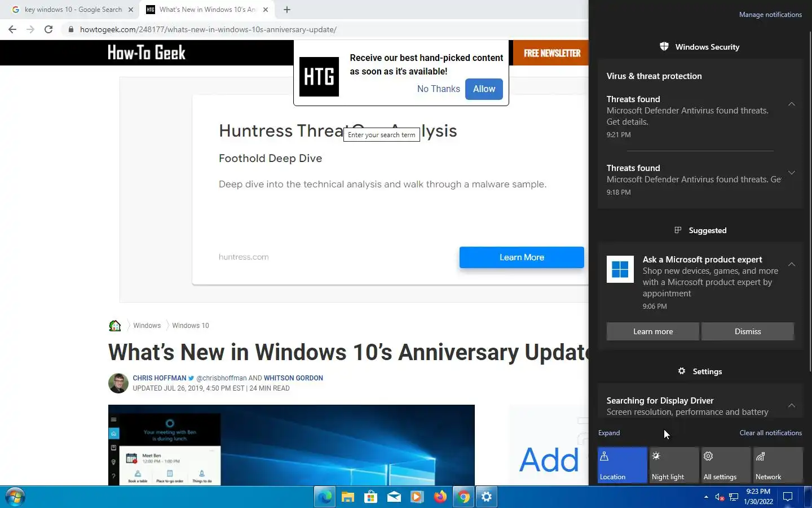This screenshot has height=508, width=812.
Task: Click the How-To Geek site logo
Action: tap(147, 52)
